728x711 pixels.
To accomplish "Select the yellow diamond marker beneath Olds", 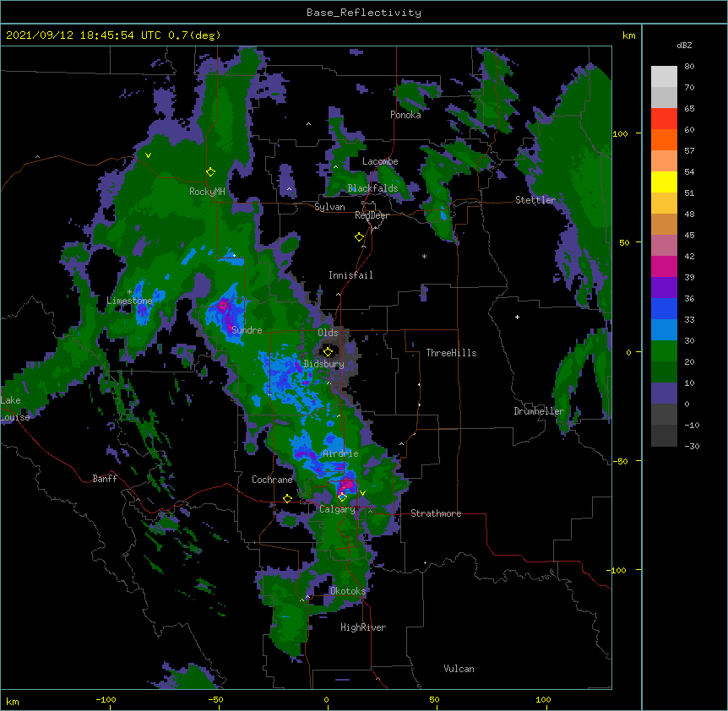I will coord(328,351).
